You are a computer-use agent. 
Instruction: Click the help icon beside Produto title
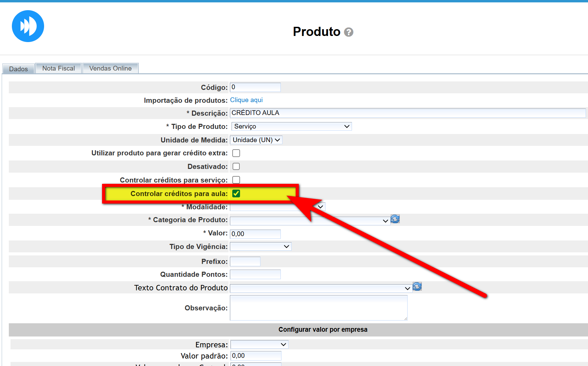click(x=348, y=32)
